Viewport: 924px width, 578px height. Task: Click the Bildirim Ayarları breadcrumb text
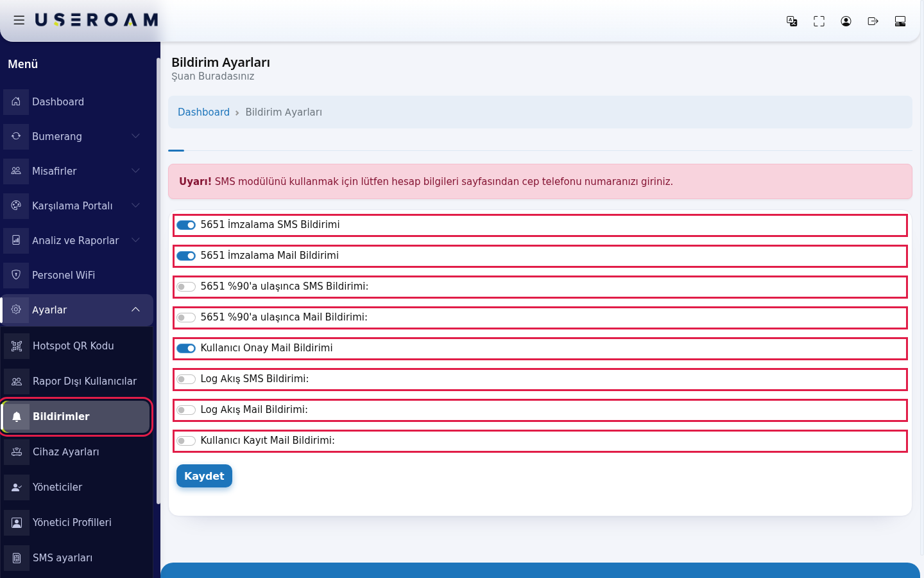pyautogui.click(x=284, y=112)
